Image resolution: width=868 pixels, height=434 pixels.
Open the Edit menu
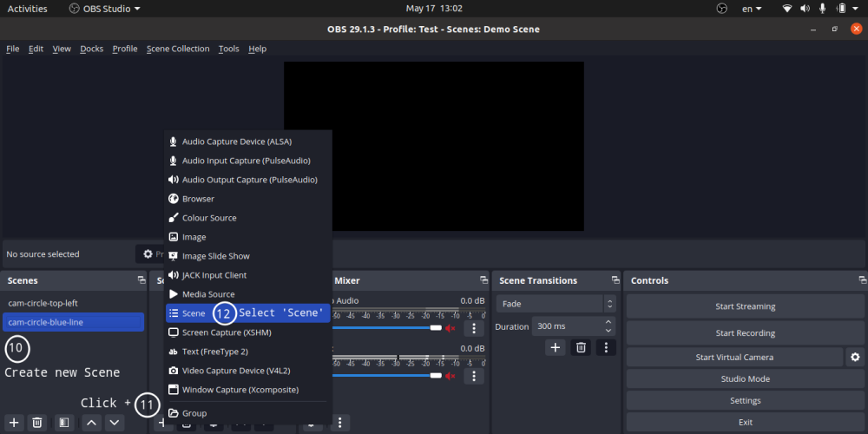(36, 49)
